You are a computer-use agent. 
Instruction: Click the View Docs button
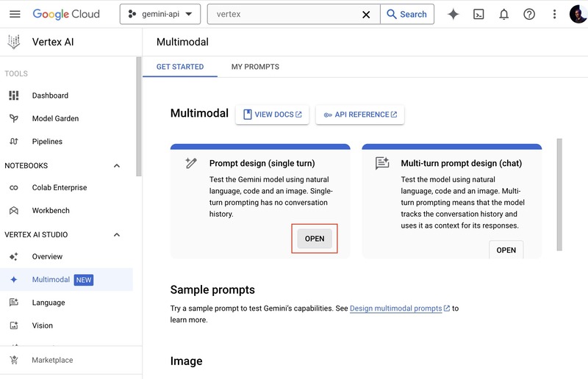click(x=272, y=115)
